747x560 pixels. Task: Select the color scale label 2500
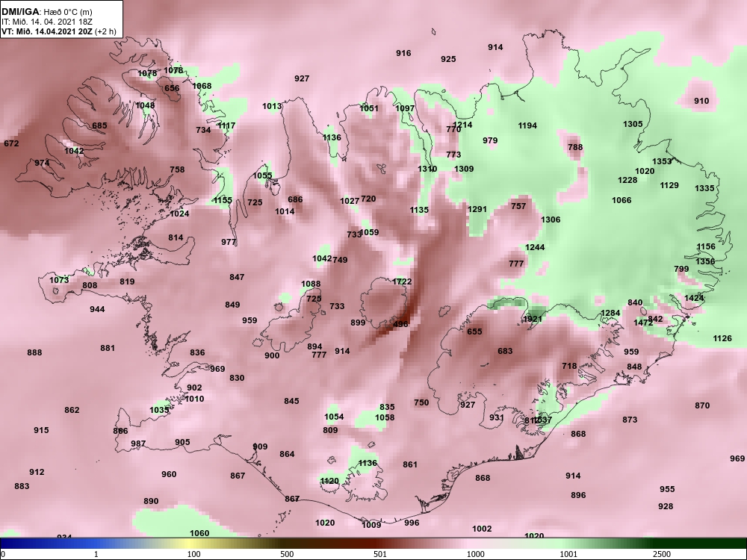pyautogui.click(x=662, y=554)
